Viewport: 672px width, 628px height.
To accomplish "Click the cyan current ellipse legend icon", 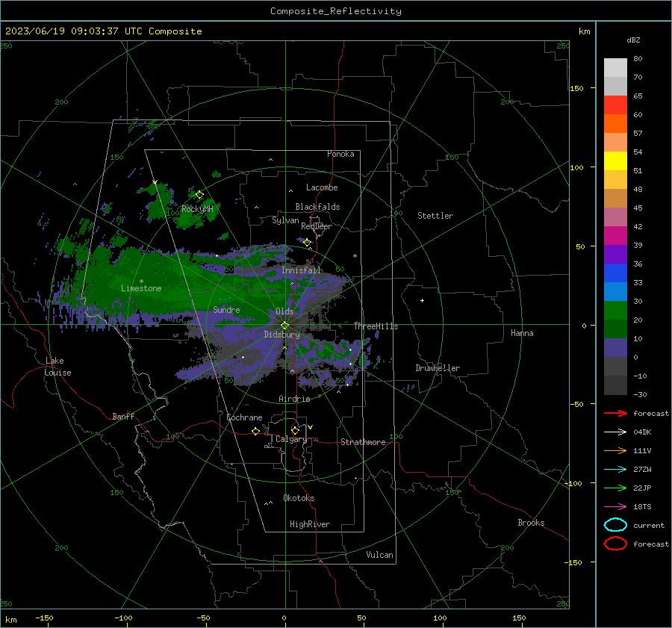I will coord(615,525).
